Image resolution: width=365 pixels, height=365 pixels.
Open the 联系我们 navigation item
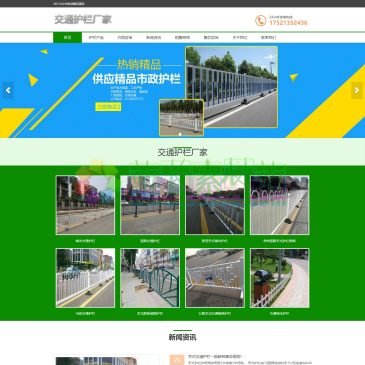click(x=268, y=37)
